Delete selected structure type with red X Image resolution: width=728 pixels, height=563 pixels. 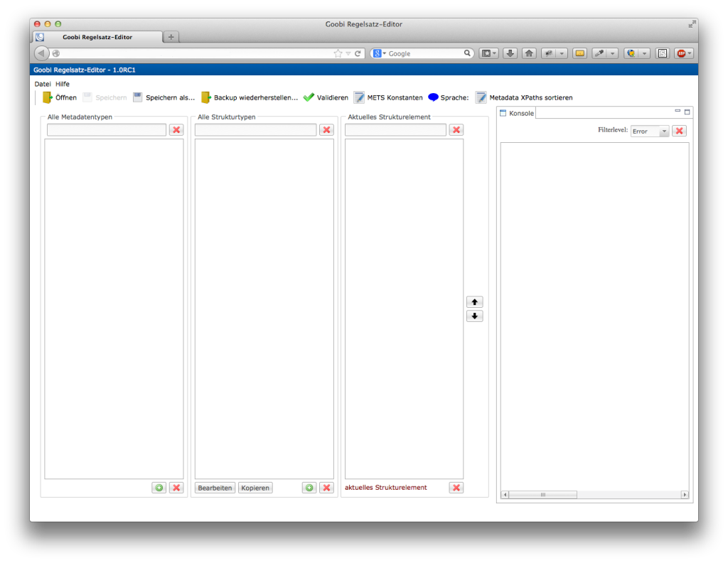click(327, 488)
